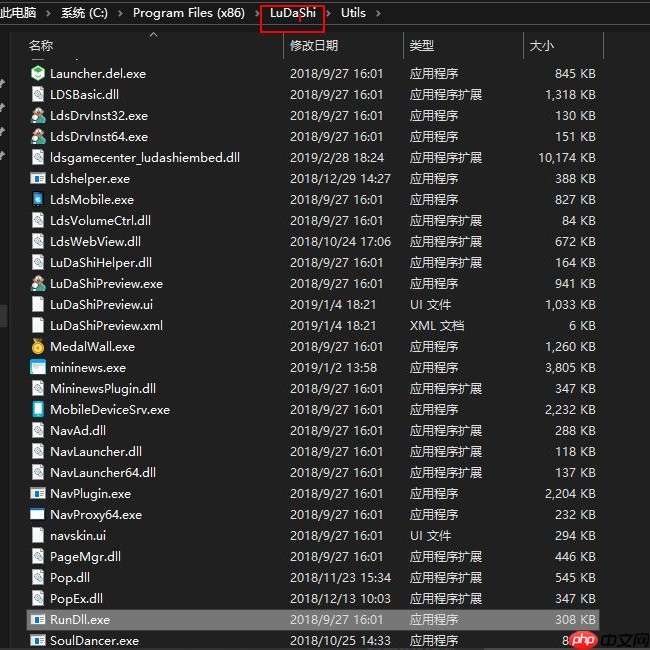Viewport: 650px width, 650px height.
Task: Click the LuDaShiHelper.dll icon
Action: tap(38, 262)
